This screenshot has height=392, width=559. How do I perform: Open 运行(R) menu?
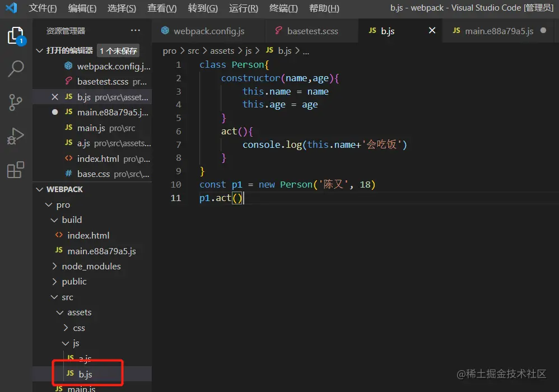click(x=243, y=8)
